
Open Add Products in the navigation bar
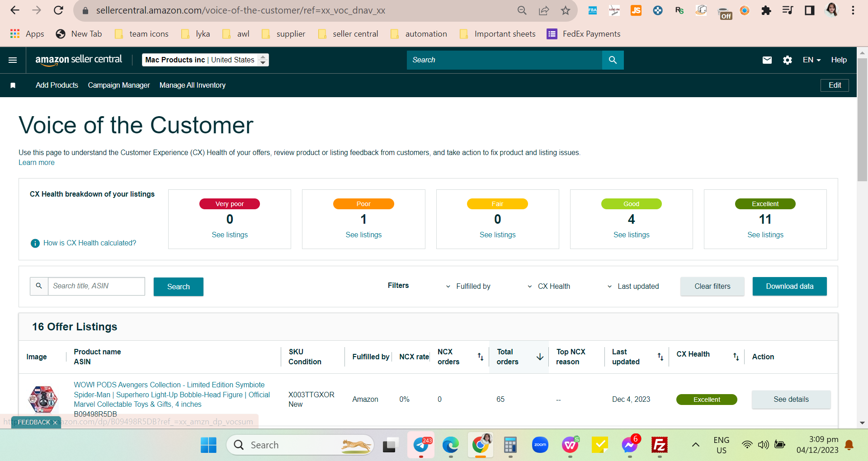tap(57, 85)
